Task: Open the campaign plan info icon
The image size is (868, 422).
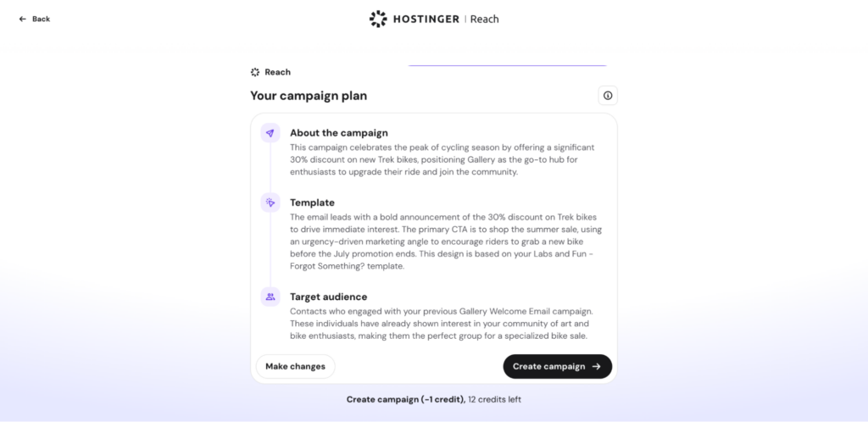Action: [608, 96]
